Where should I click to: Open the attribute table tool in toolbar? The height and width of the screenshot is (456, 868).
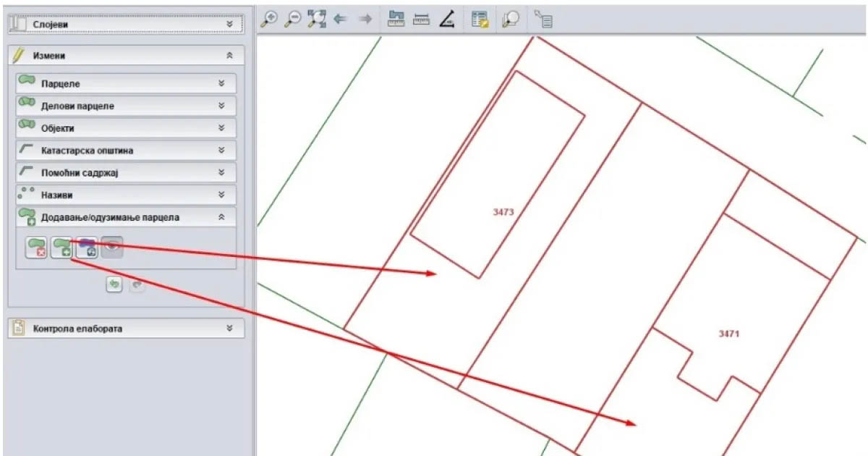(x=480, y=20)
